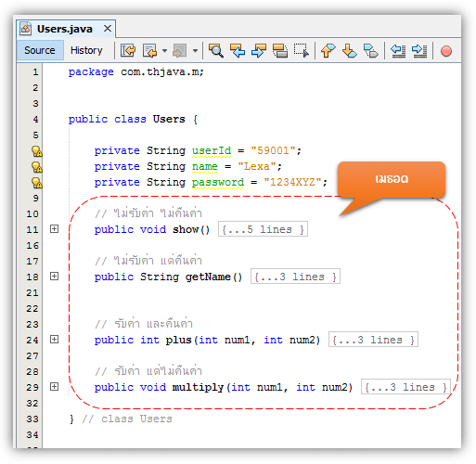Open Forward navigation dropdown arrow

click(195, 50)
